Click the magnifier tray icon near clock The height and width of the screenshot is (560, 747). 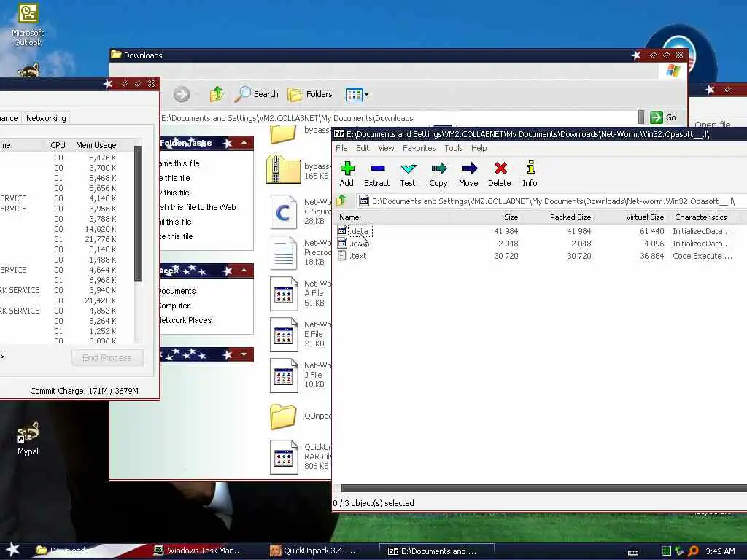click(693, 551)
